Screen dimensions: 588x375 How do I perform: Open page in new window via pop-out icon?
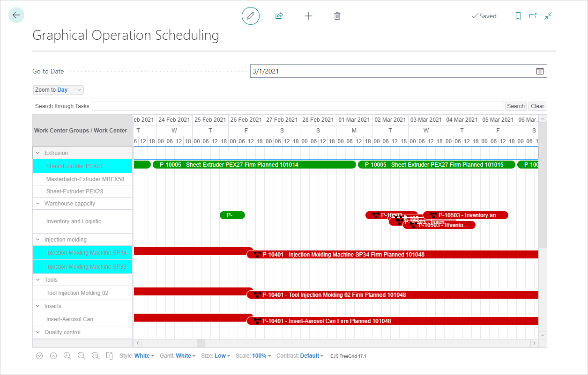(532, 15)
